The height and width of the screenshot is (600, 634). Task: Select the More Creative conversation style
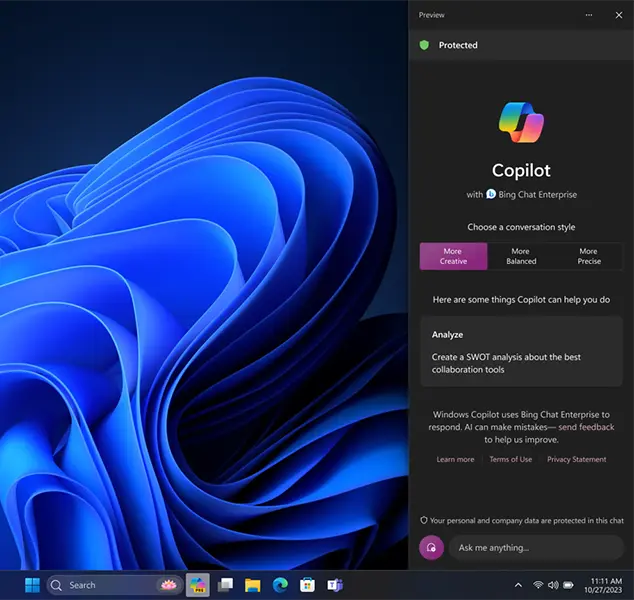pos(453,256)
